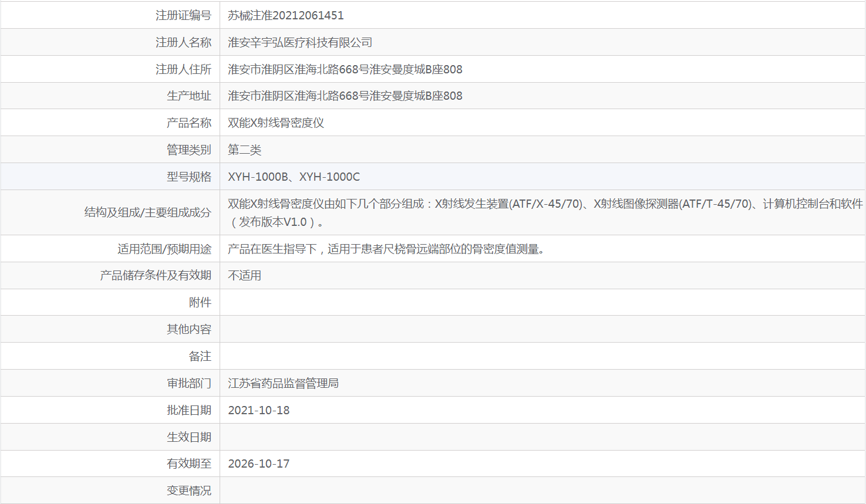Click the 附件 row label
This screenshot has width=866, height=504.
pos(200,302)
